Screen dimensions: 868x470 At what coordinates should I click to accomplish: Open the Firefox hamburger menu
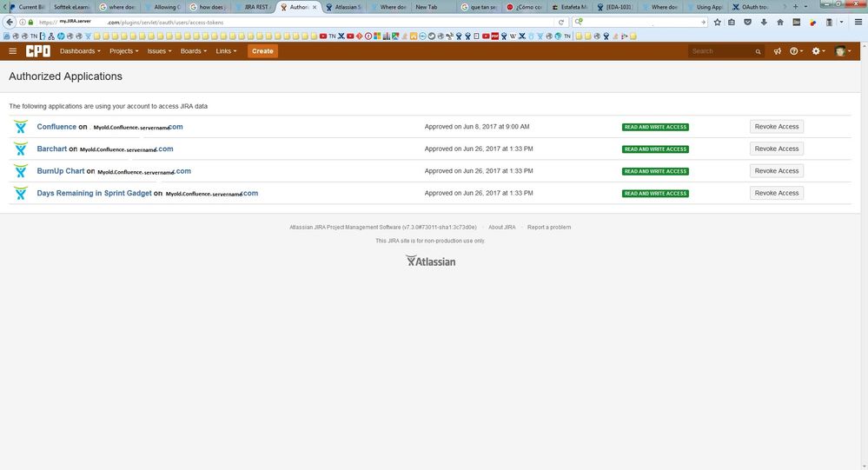tap(858, 22)
